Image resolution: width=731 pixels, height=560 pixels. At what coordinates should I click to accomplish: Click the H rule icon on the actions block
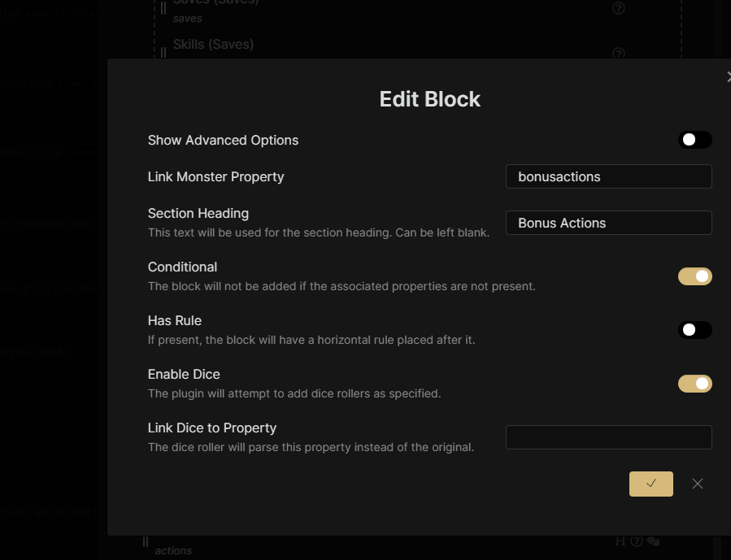[x=620, y=538]
